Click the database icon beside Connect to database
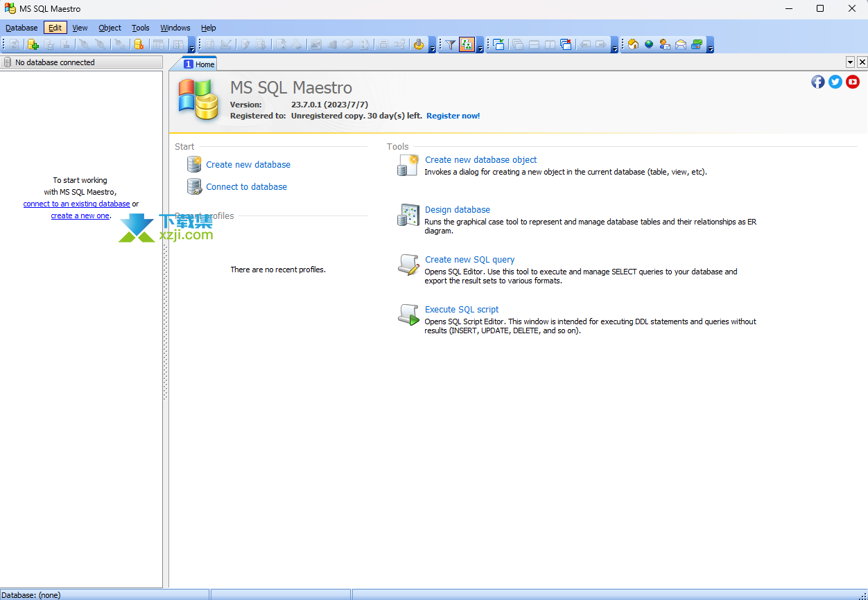 tap(194, 186)
